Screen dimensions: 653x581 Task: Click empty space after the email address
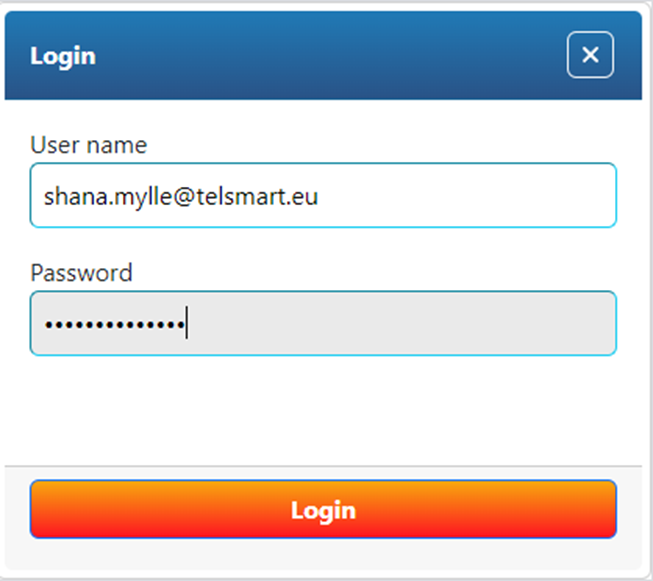click(x=460, y=196)
